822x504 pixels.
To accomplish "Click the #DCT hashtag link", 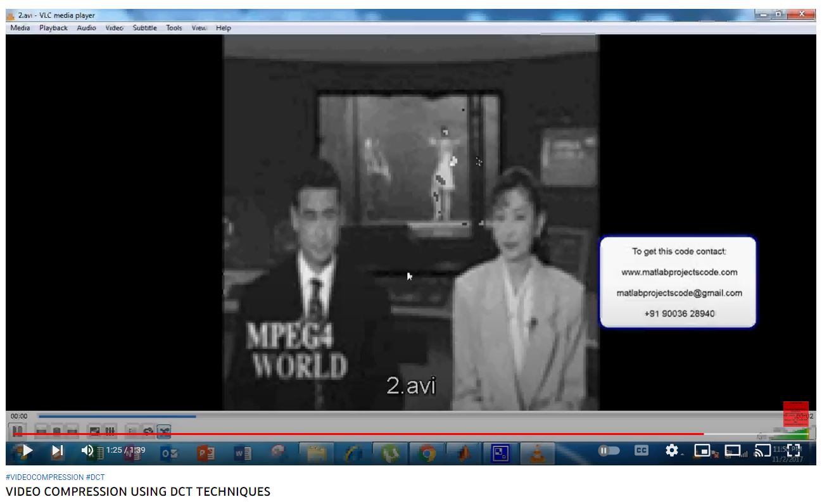I will click(96, 477).
